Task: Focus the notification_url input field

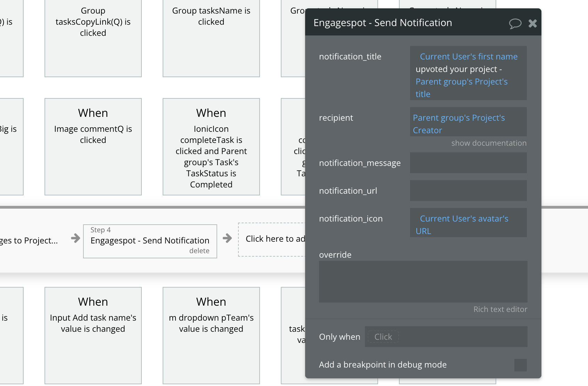Action: [x=468, y=191]
